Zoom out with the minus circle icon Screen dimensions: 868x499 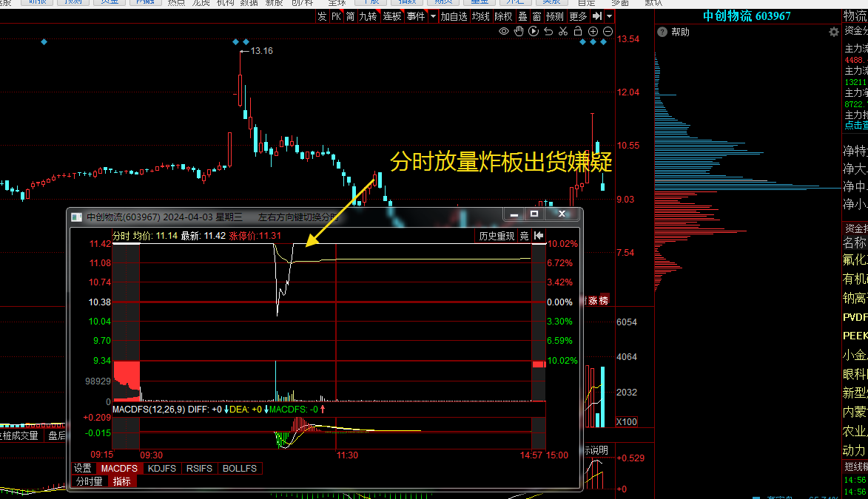click(608, 32)
